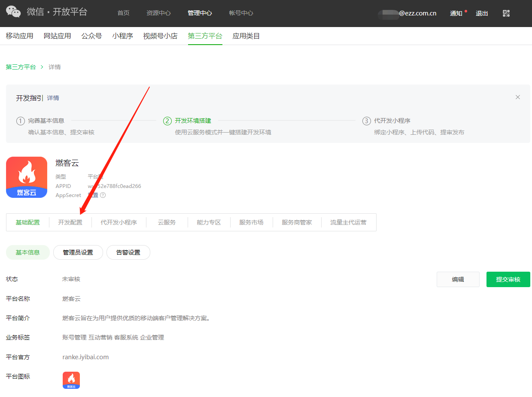Select the 基础配置 tab
The height and width of the screenshot is (397, 532).
28,222
